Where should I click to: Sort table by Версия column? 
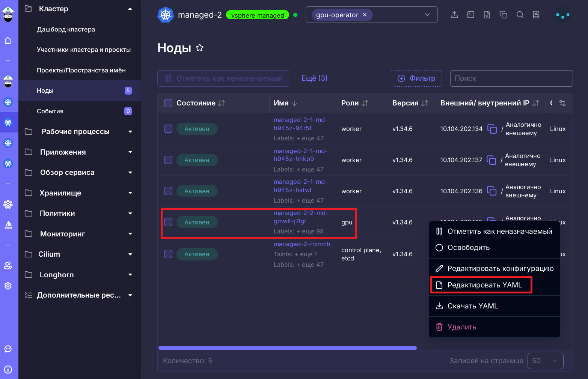(x=410, y=103)
